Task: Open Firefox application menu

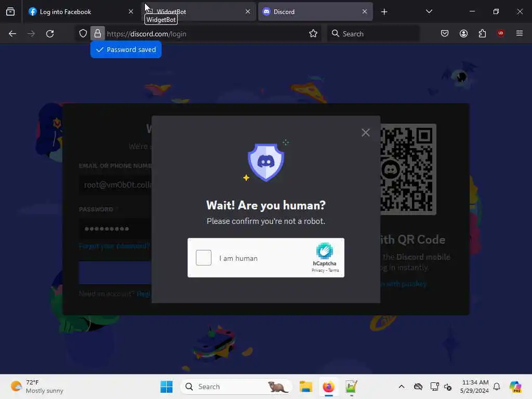Action: tap(520, 33)
